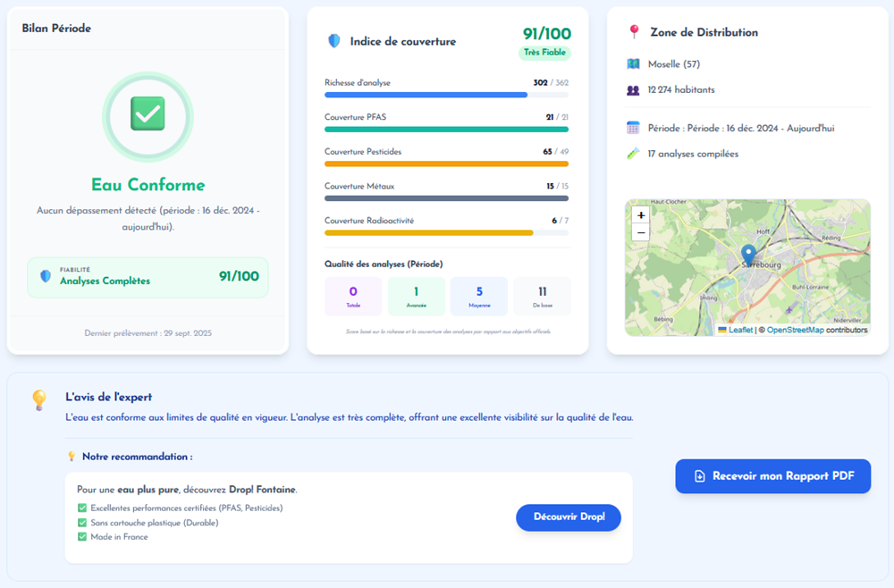Click the test tube icon by analyses compilées
Viewport: 894px width, 588px height.
[634, 154]
